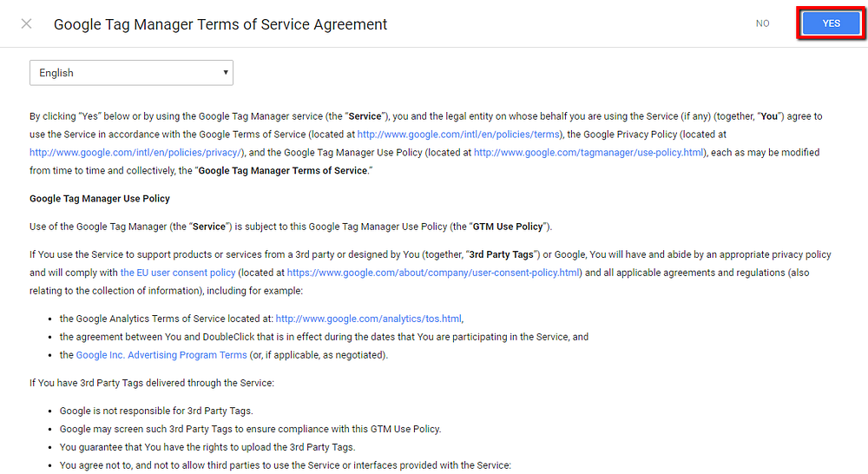The width and height of the screenshot is (868, 474).
Task: Open Google Inc. Advertising Program Terms link
Action: click(x=161, y=355)
